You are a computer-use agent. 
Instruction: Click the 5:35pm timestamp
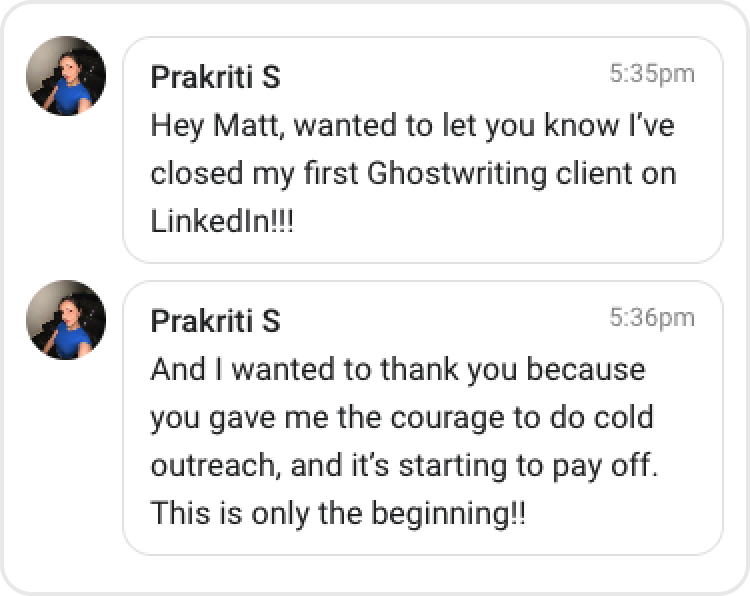point(651,74)
